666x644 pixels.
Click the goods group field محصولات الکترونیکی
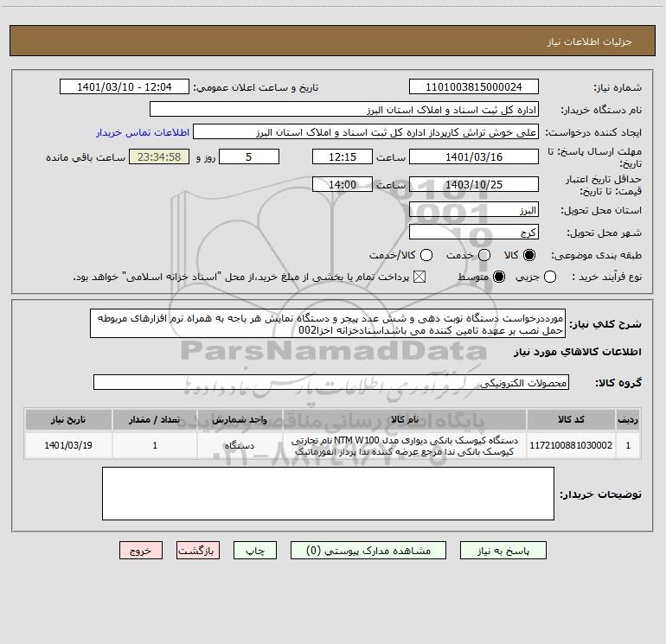click(x=331, y=382)
